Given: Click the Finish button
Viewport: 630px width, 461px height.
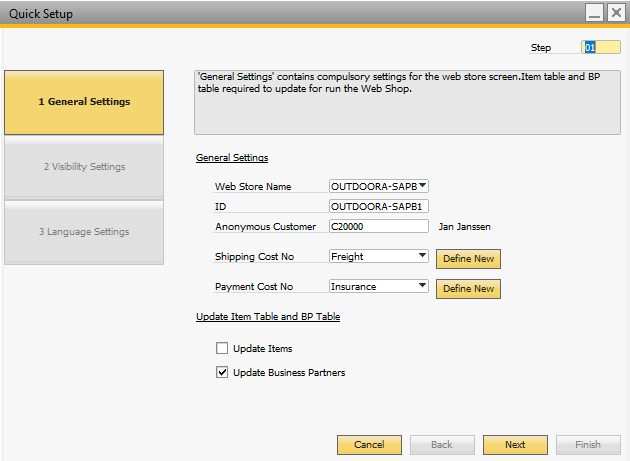Looking at the screenshot, I should [588, 445].
